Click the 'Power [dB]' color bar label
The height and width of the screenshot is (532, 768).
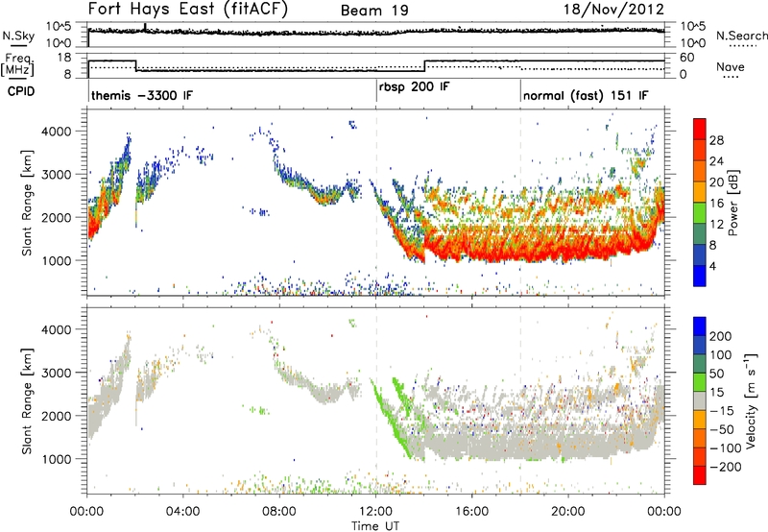click(x=732, y=203)
